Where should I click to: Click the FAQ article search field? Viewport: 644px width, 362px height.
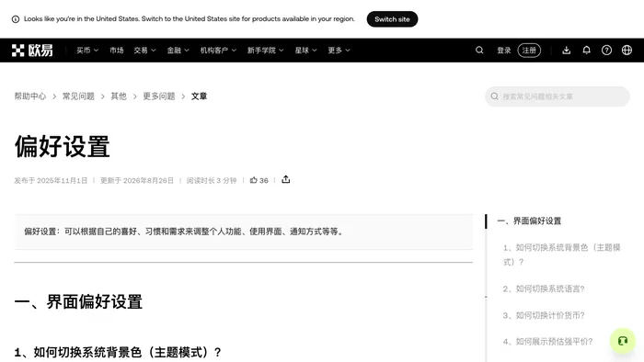(558, 96)
